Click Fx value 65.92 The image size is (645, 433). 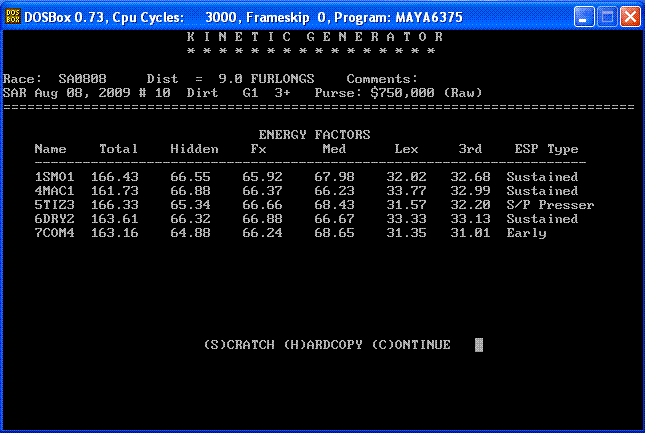(x=262, y=177)
